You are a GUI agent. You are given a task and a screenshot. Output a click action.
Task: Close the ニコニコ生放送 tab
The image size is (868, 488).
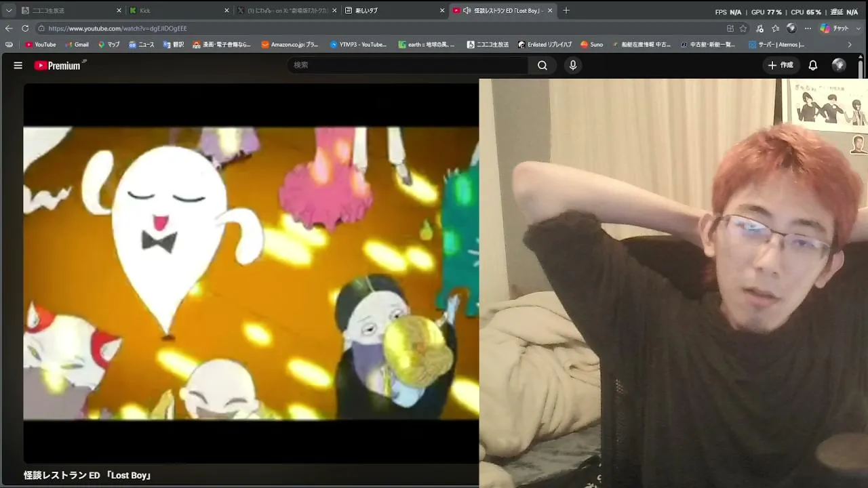tap(119, 11)
